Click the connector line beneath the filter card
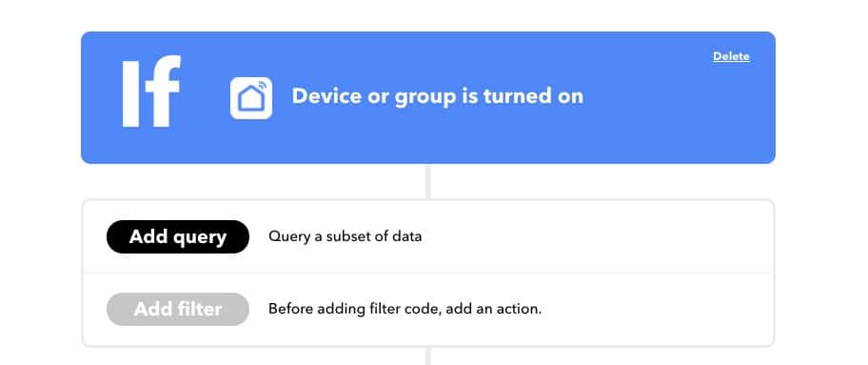The image size is (868, 365). (428, 356)
